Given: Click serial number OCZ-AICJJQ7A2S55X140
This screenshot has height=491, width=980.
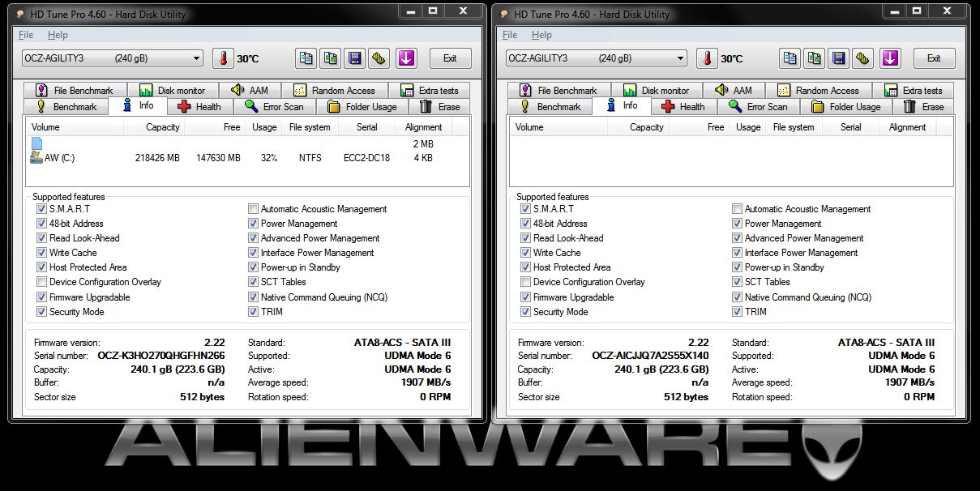Looking at the screenshot, I should 650,356.
